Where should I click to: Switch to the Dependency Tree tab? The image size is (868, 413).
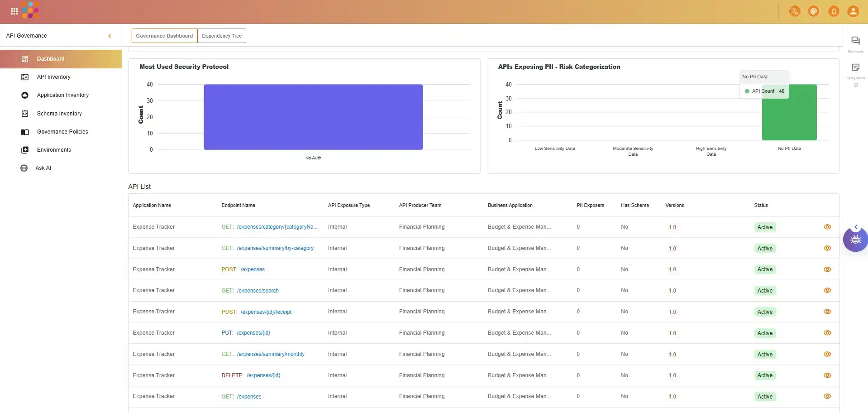222,36
